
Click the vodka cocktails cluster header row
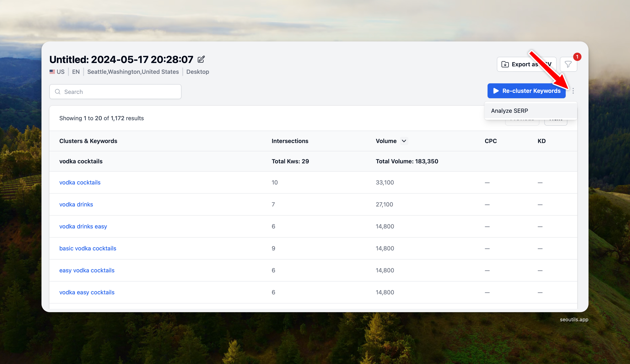(81, 161)
